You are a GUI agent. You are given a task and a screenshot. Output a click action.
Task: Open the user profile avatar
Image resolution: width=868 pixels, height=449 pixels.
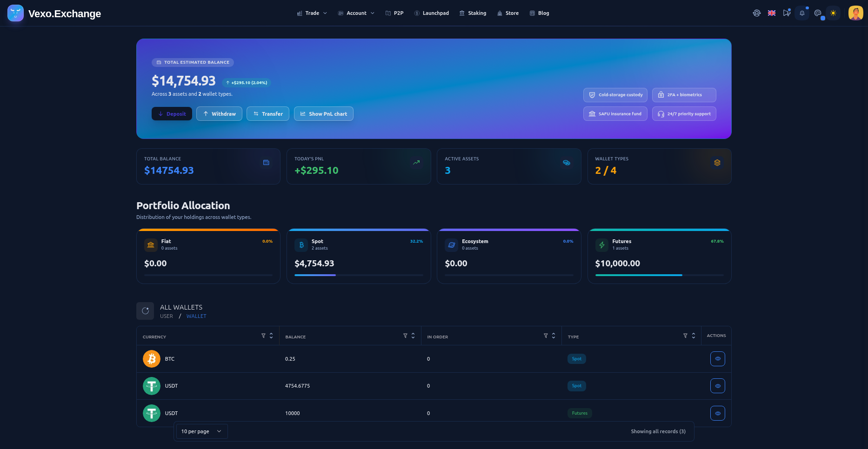click(x=855, y=13)
